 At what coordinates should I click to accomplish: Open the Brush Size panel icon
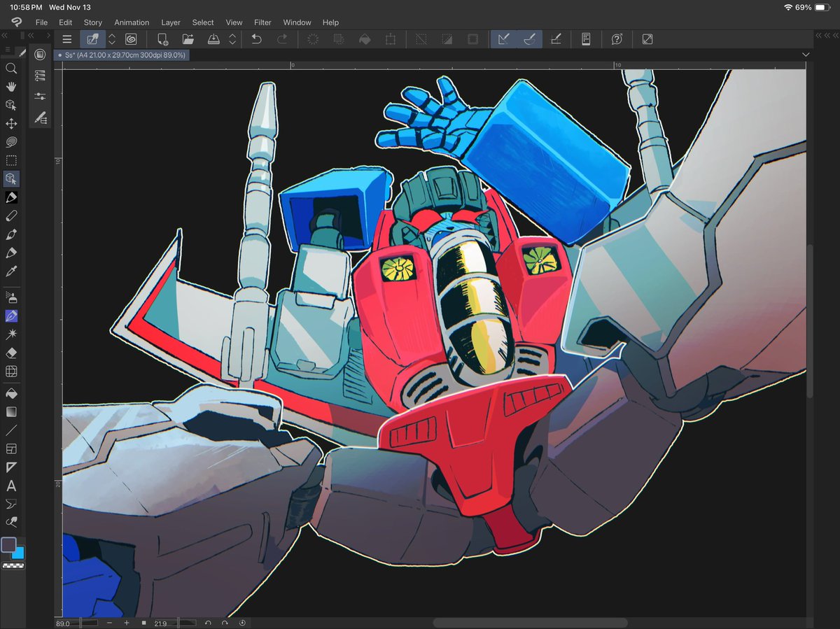coord(40,117)
